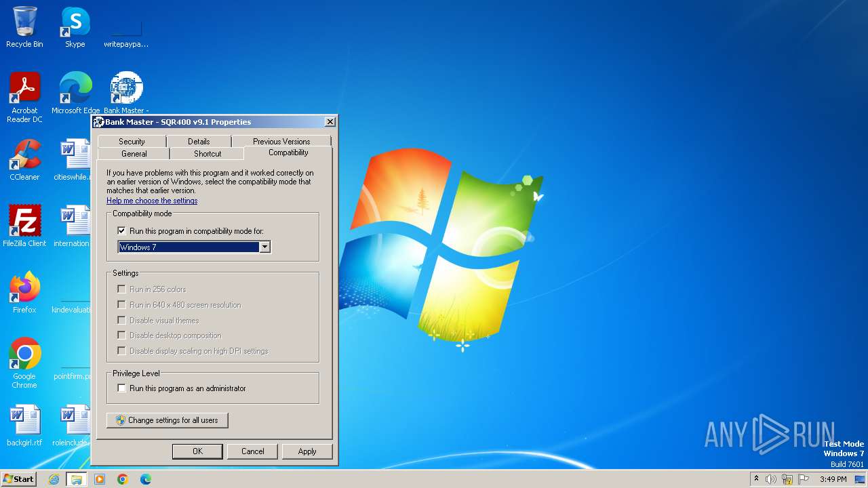Switch to the General tab
This screenshot has height=488, width=868.
point(134,154)
